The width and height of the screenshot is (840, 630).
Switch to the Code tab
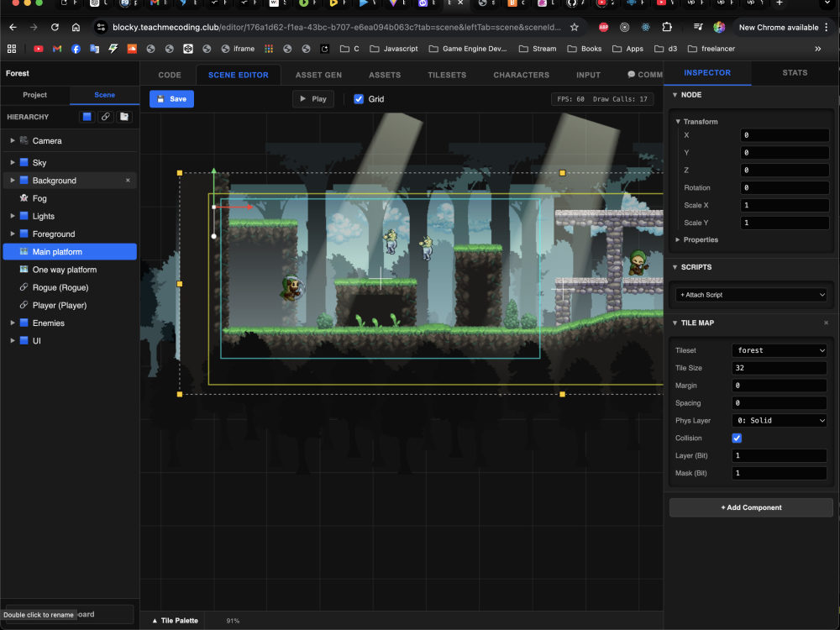[170, 75]
